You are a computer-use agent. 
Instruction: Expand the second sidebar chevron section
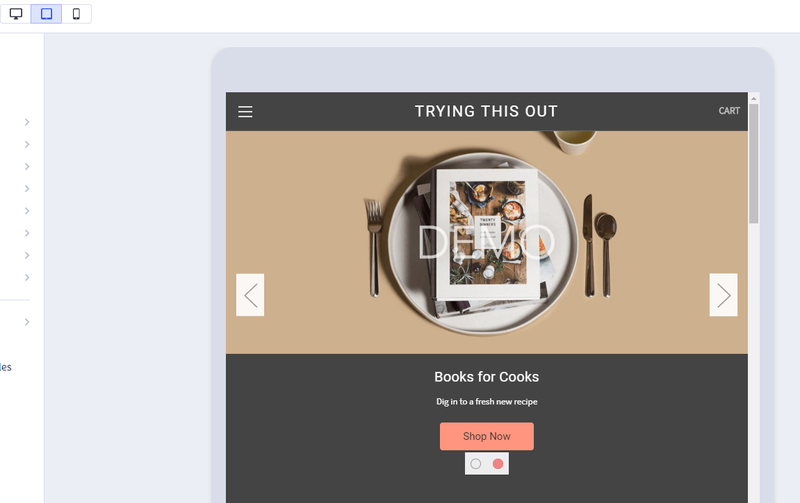[27, 144]
